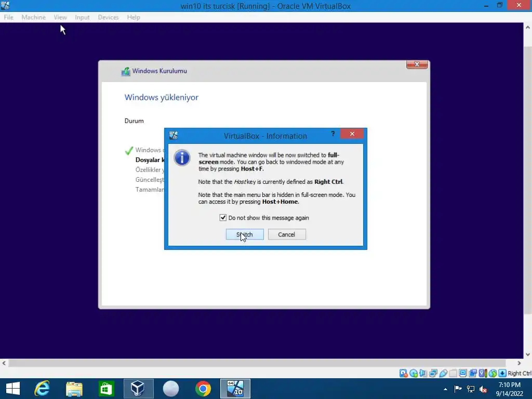532x399 pixels.
Task: Uncheck Do not show this message again
Action: [223, 218]
